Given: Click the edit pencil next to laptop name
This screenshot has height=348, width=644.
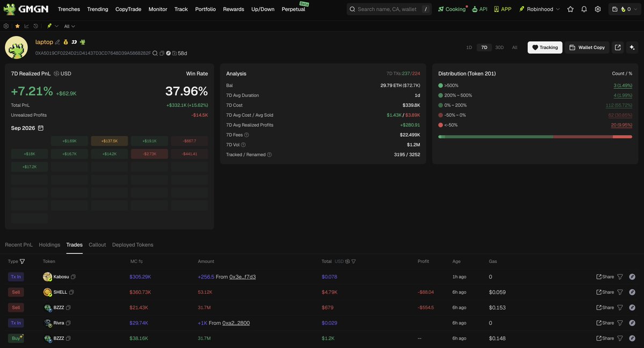Looking at the screenshot, I should click(x=57, y=42).
